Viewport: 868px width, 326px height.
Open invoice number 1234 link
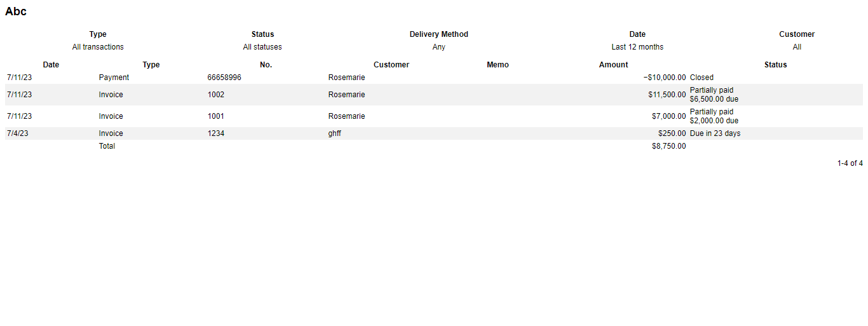[x=216, y=133]
